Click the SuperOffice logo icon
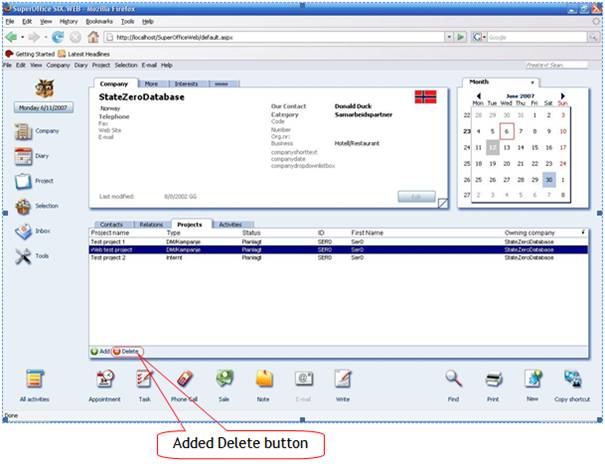Image resolution: width=605 pixels, height=464 pixels. click(44, 88)
